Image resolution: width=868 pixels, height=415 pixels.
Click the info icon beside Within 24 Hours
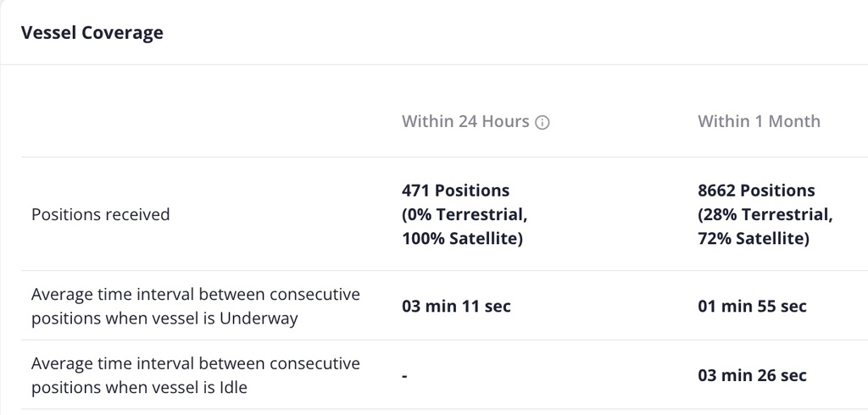[x=542, y=122]
